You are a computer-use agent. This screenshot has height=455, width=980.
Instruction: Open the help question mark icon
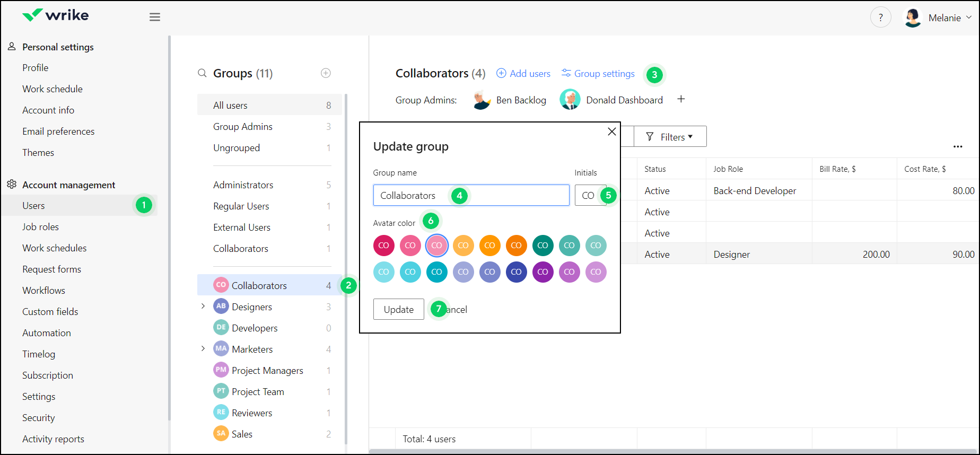click(880, 17)
